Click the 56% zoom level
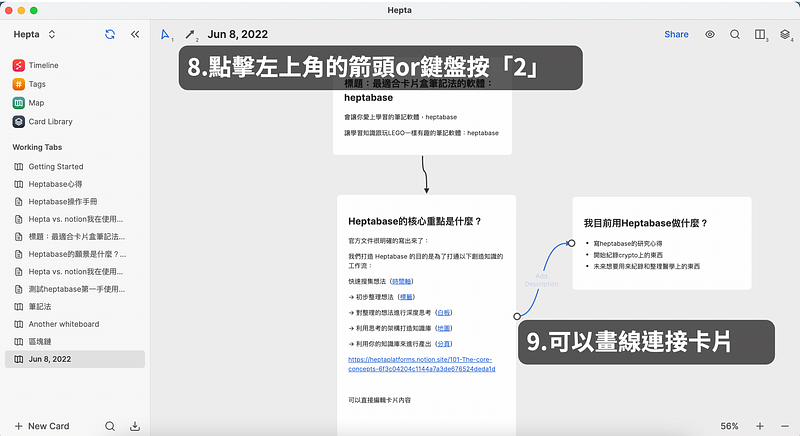Screen dimensions: 800x436 pyautogui.click(x=729, y=426)
